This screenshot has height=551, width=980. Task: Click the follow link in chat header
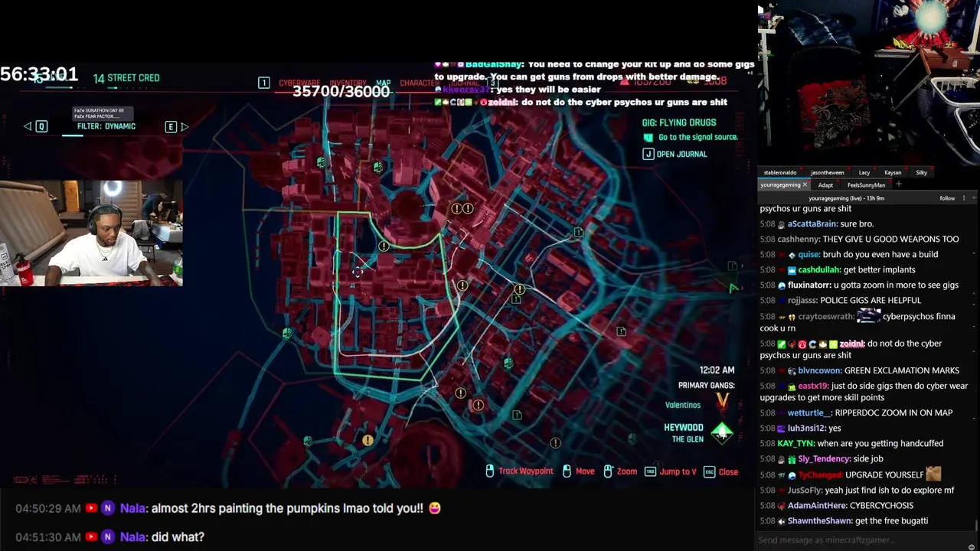947,198
